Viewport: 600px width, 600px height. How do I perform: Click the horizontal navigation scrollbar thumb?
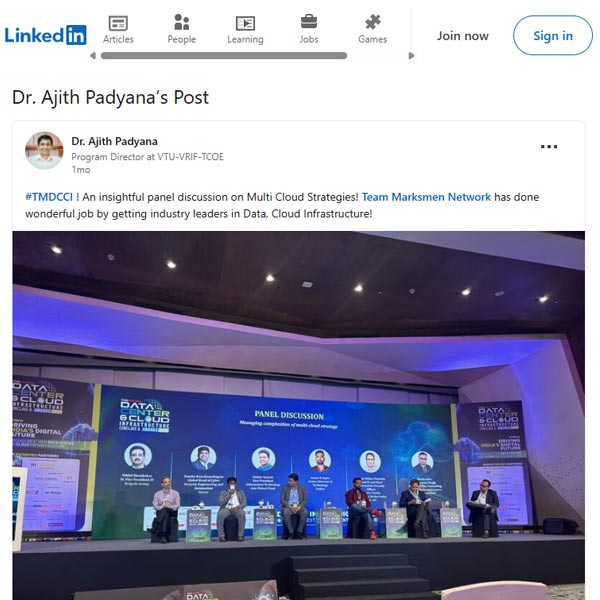224,56
